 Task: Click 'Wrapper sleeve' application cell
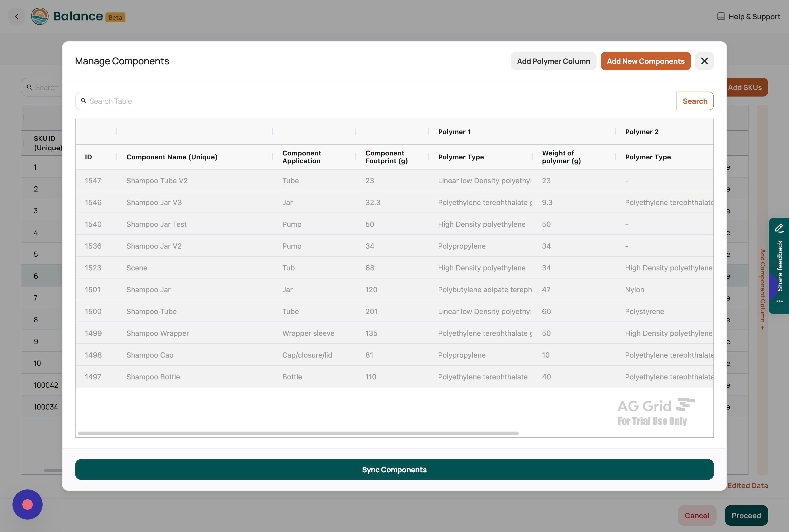coord(308,333)
